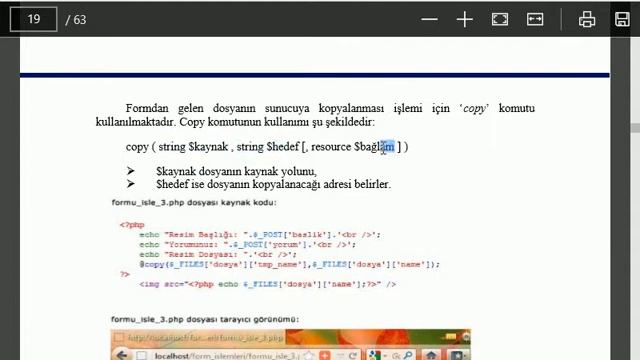640x360 pixels.
Task: Click the localhost address bar in embedded browser
Action: pyautogui.click(x=227, y=356)
